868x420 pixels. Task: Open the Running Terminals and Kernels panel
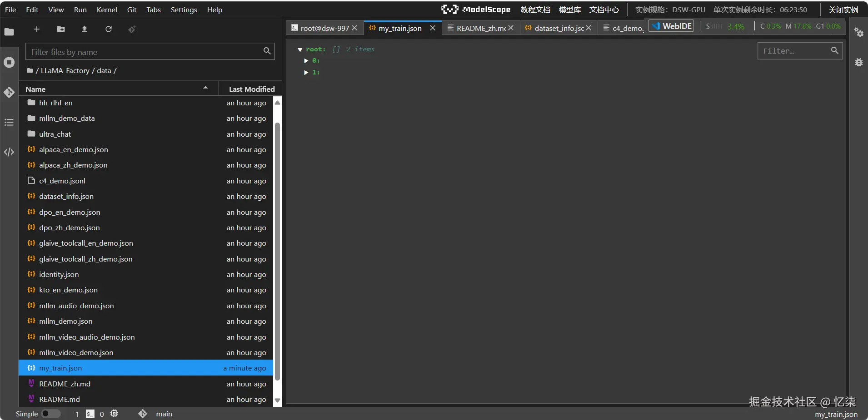point(9,62)
